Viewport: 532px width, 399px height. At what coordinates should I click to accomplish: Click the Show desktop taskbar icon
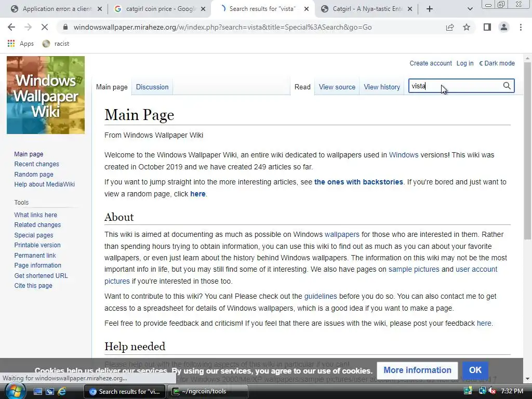click(x=37, y=391)
